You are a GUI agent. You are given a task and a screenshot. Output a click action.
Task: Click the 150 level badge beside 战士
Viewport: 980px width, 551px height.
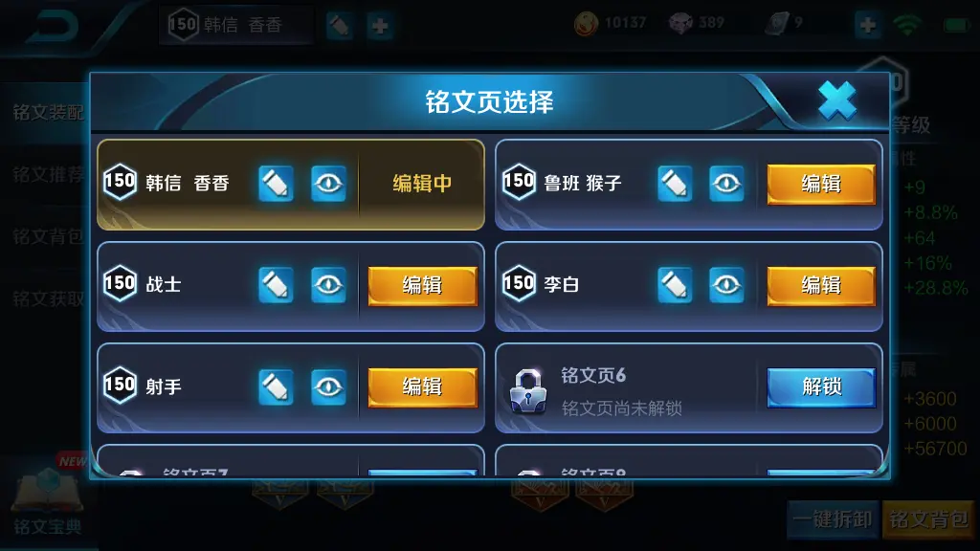(120, 284)
